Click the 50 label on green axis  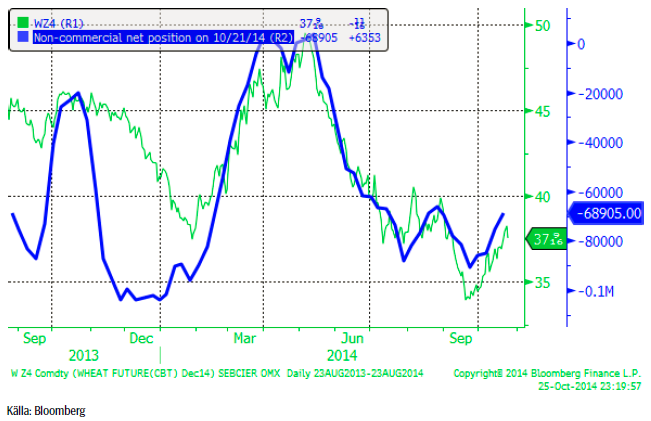pos(541,25)
